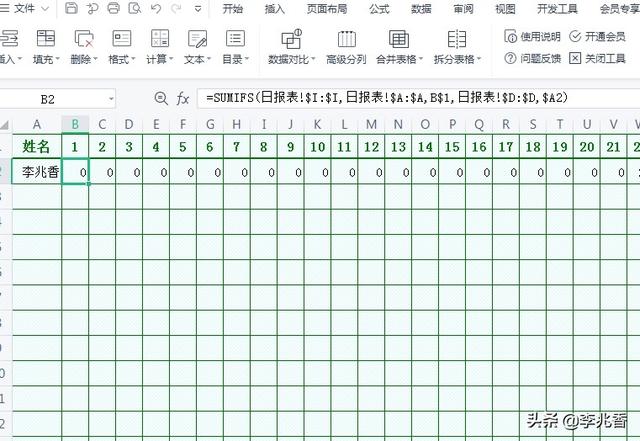Click the zoom magnifier icon by formula bar
Screen dimensions: 640x441
click(x=161, y=98)
